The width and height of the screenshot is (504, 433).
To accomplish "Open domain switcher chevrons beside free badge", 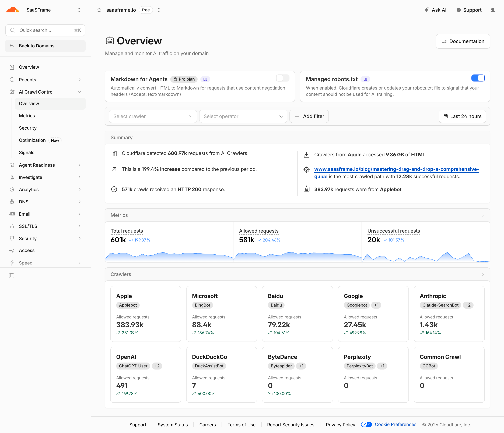I will pyautogui.click(x=159, y=10).
